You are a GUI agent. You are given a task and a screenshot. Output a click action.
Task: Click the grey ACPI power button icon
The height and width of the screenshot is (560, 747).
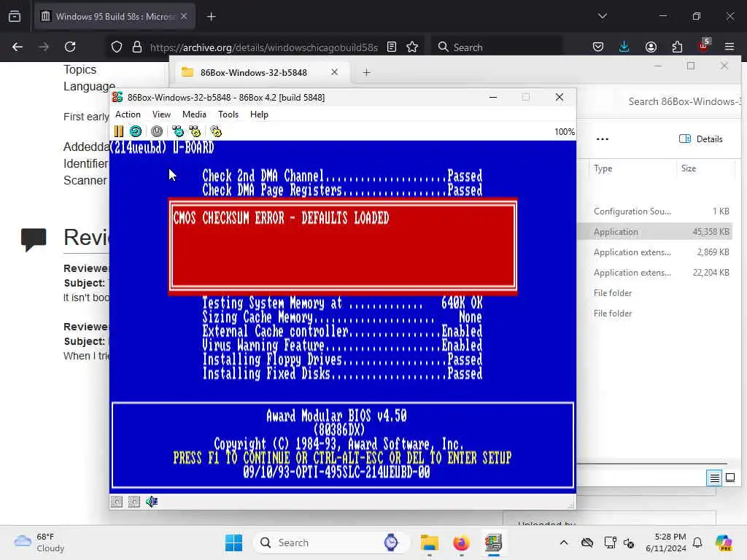(x=157, y=131)
